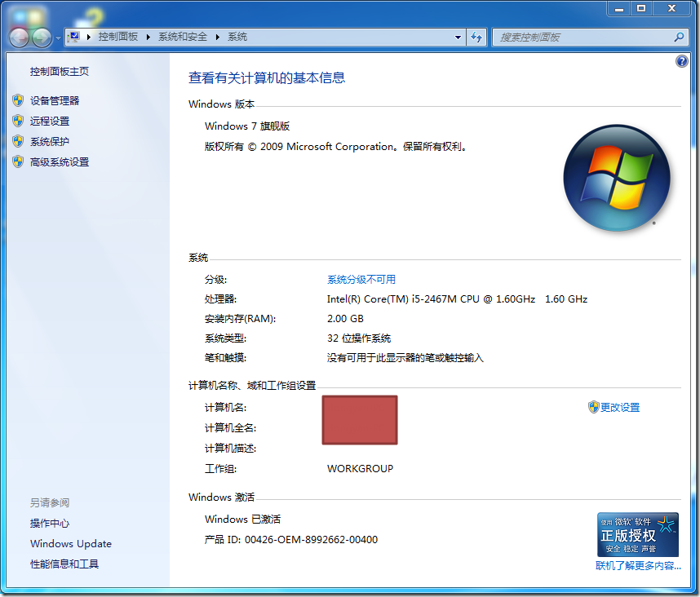Expand the arrow before 控制面板 breadcrumb
This screenshot has width=700, height=597.
tap(89, 37)
